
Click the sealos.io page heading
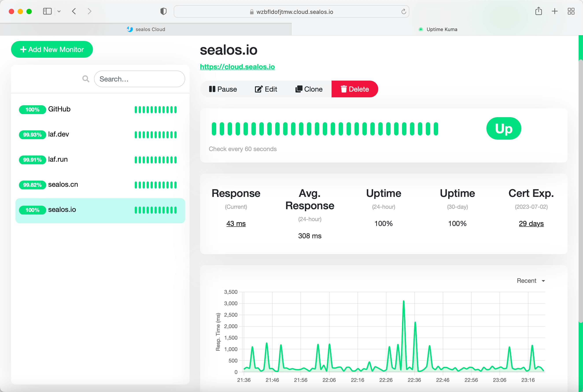228,50
